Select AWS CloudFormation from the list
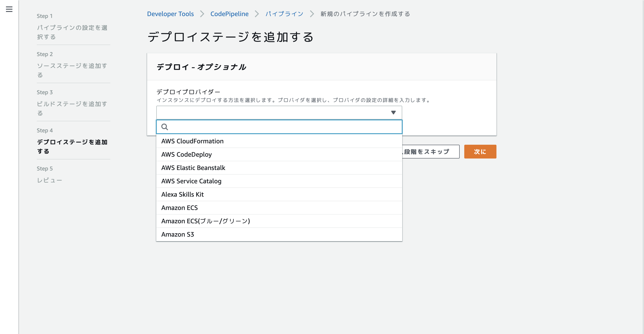This screenshot has height=334, width=644. [x=279, y=141]
